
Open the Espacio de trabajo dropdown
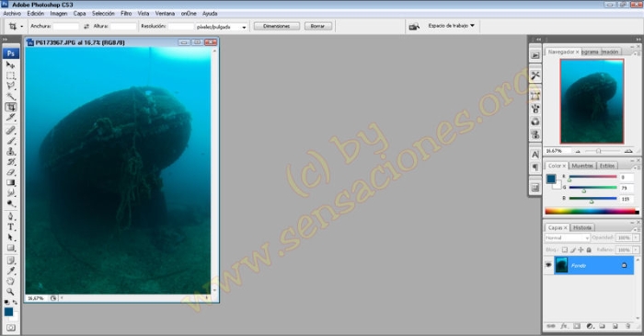coord(452,26)
